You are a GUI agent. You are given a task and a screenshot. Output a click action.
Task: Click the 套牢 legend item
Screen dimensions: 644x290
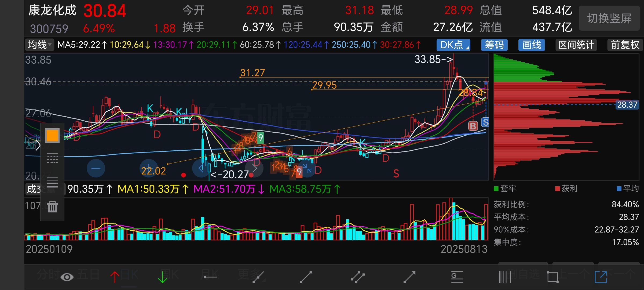tap(505, 189)
